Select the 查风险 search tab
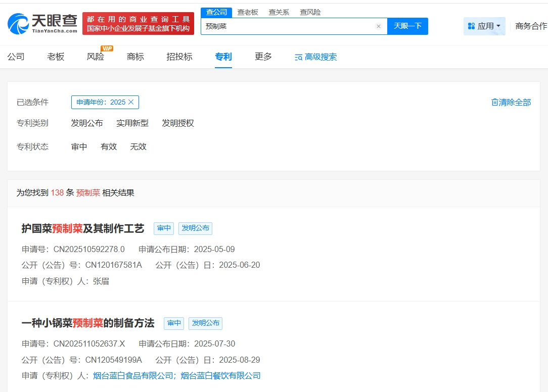The image size is (548, 392). (310, 12)
